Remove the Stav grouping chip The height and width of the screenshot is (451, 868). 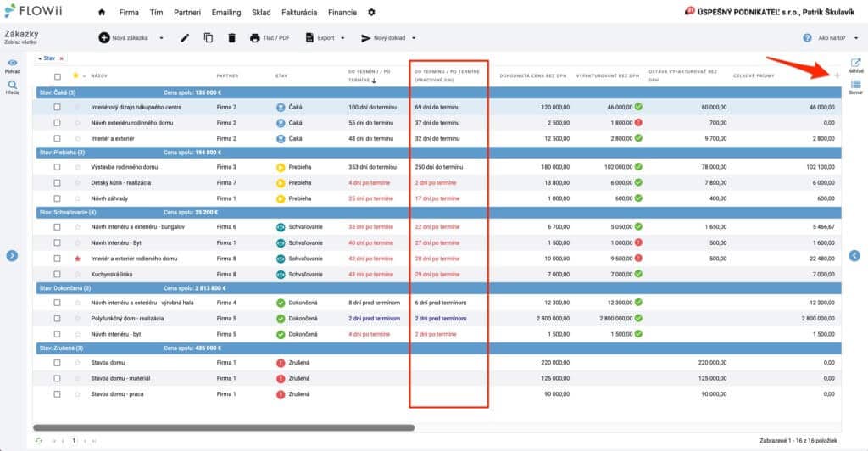[x=61, y=58]
